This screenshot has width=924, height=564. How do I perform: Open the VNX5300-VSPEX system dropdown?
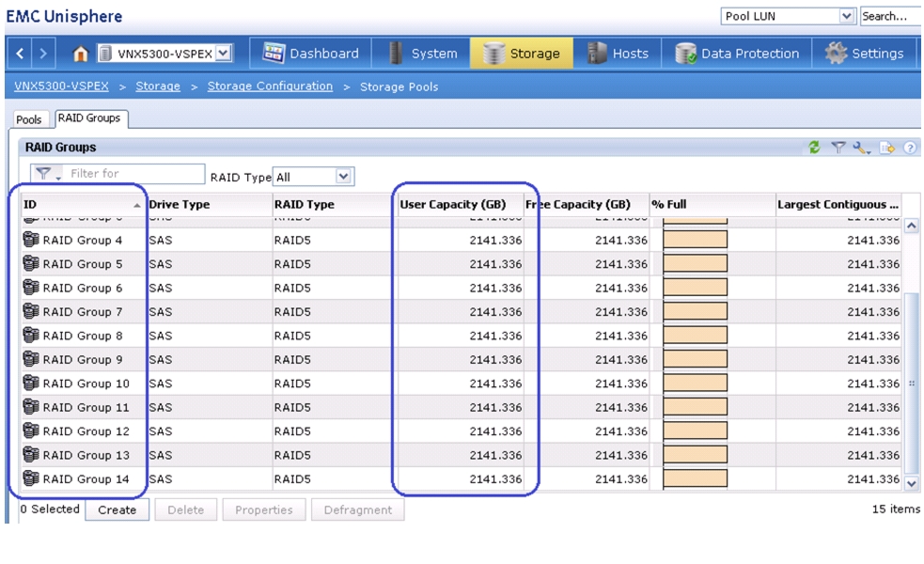pyautogui.click(x=224, y=53)
